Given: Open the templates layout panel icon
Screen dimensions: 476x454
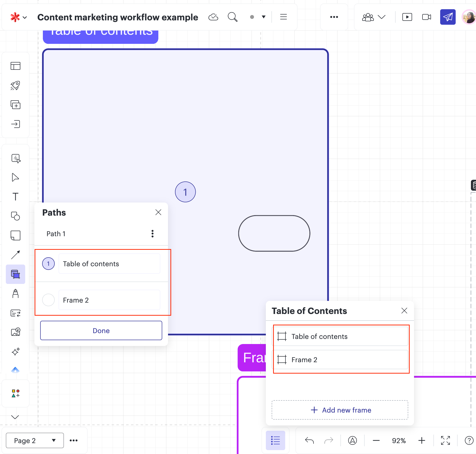Looking at the screenshot, I should (15, 66).
